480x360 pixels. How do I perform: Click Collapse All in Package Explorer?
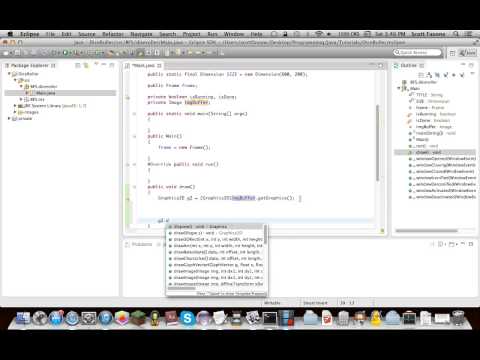tap(78, 65)
